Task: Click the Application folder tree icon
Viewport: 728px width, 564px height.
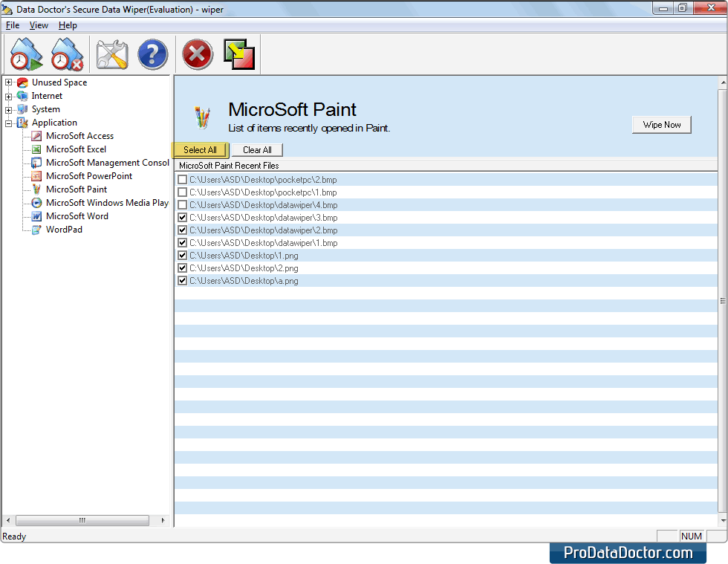Action: tap(22, 123)
